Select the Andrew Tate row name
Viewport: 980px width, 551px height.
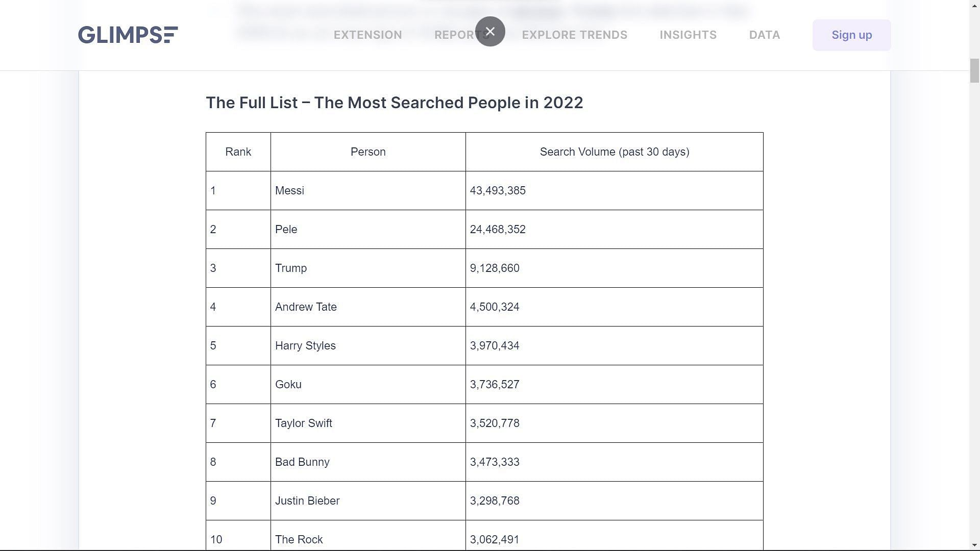(306, 307)
